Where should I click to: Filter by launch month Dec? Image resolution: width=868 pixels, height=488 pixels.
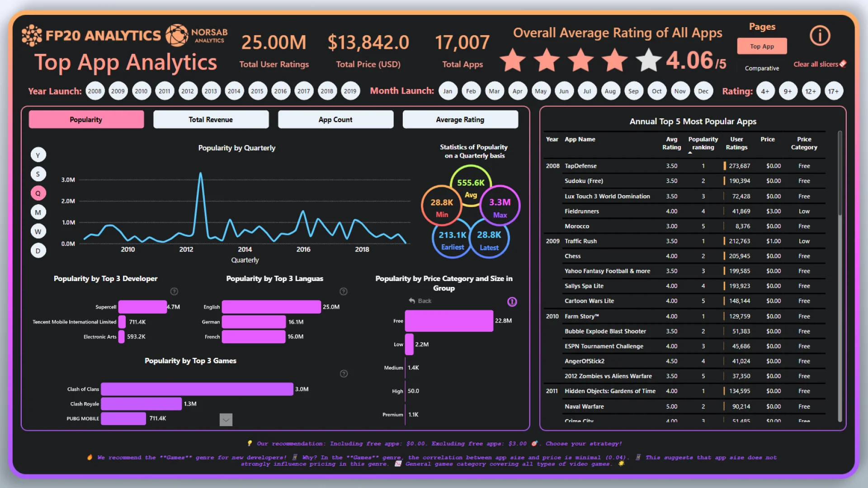(x=703, y=91)
